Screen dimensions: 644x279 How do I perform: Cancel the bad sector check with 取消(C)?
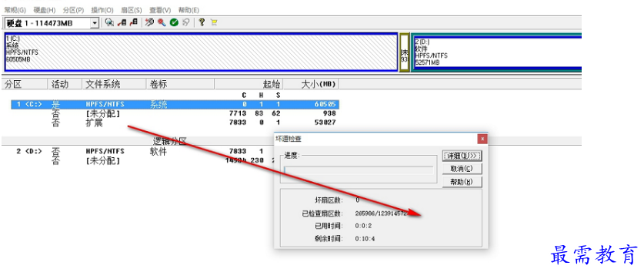point(462,169)
